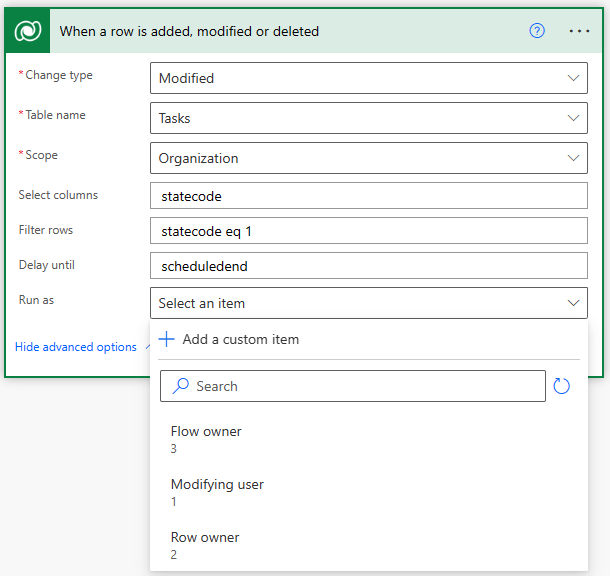Click the Select columns field

click(x=369, y=196)
